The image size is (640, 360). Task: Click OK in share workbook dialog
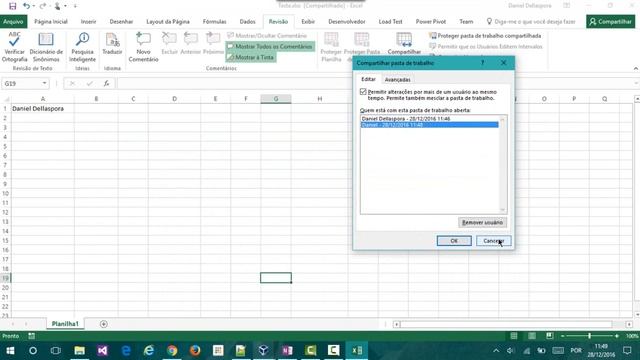click(454, 241)
